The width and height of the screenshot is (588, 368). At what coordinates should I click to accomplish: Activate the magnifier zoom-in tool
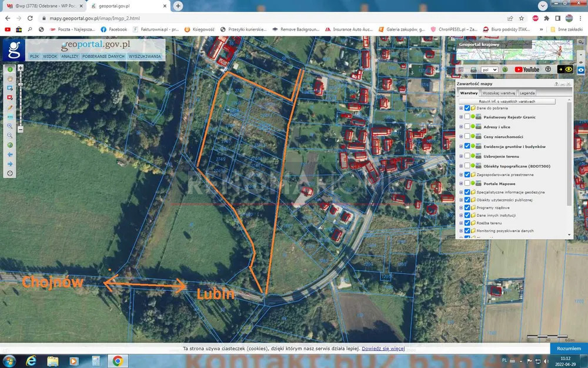click(10, 126)
